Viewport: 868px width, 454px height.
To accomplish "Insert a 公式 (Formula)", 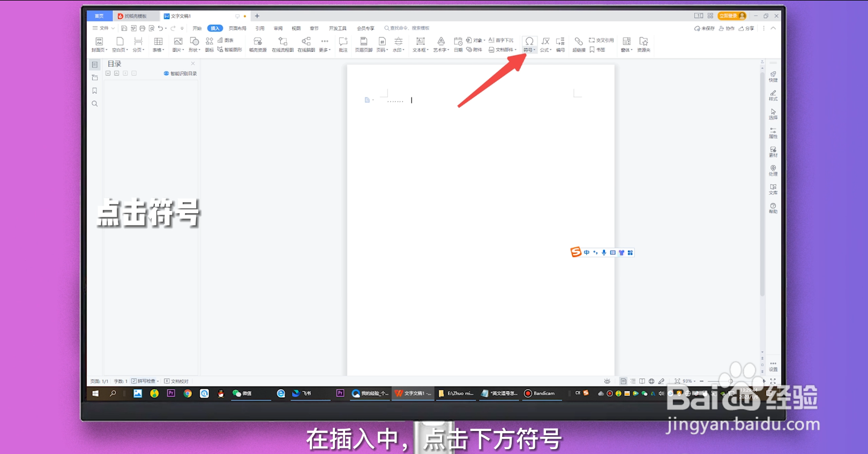I will pos(545,44).
